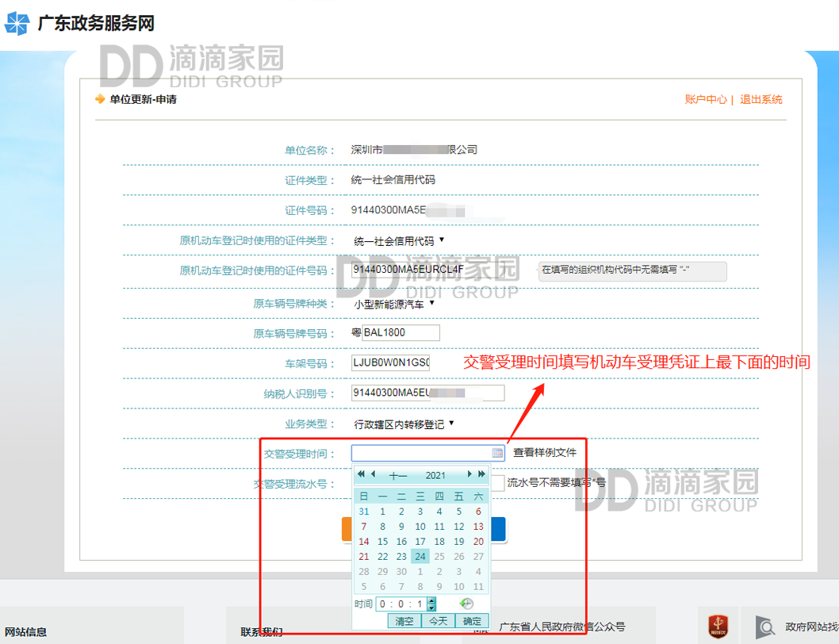Pick greyed date 29 in calendar

pos(382,571)
